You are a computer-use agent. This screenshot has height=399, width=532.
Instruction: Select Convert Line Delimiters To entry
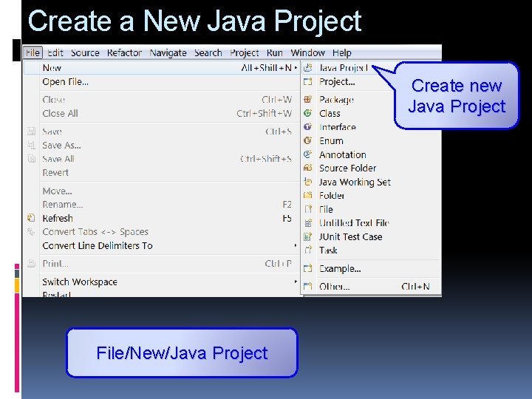click(162, 245)
